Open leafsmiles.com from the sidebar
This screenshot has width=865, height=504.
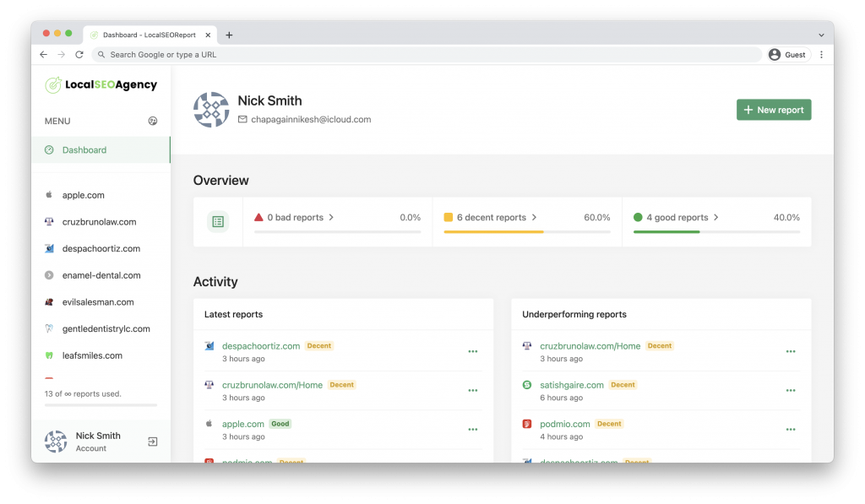pyautogui.click(x=92, y=355)
